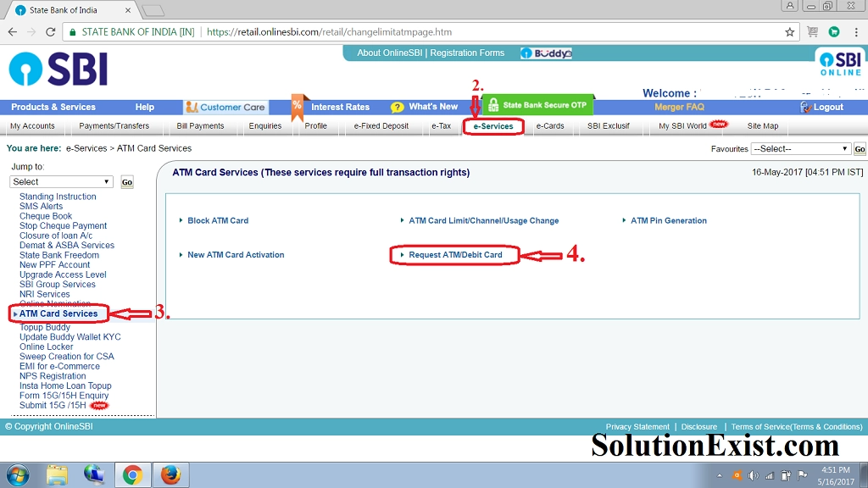Screen dimensions: 868x488
Task: Click the Action Center flag icon
Action: click(802, 475)
